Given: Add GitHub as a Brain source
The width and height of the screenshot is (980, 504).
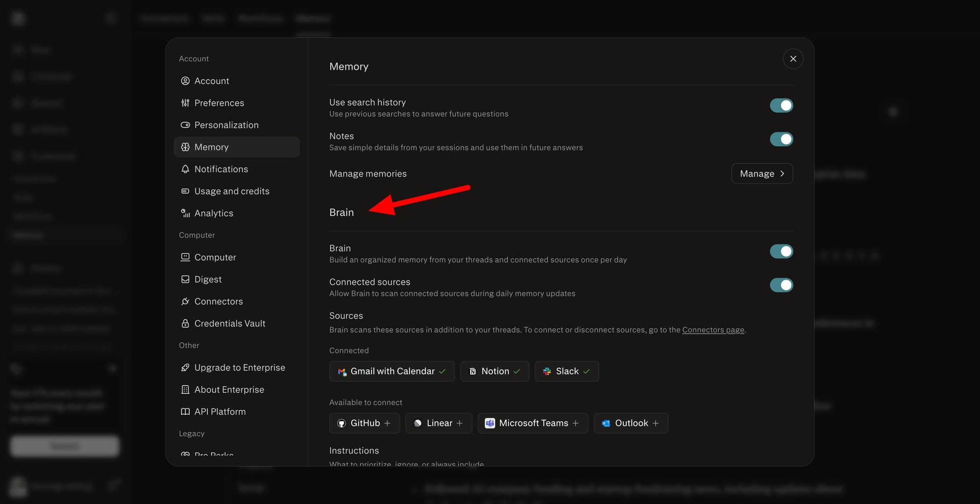Looking at the screenshot, I should (365, 423).
